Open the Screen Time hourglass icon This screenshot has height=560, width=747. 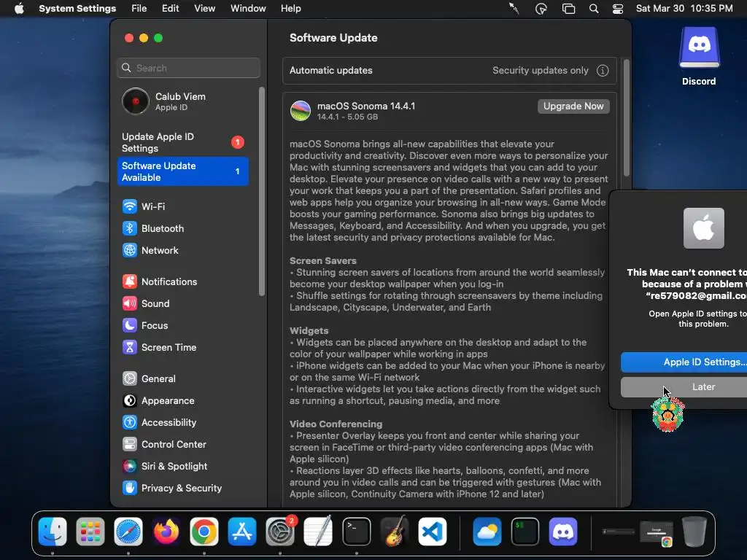pyautogui.click(x=130, y=347)
